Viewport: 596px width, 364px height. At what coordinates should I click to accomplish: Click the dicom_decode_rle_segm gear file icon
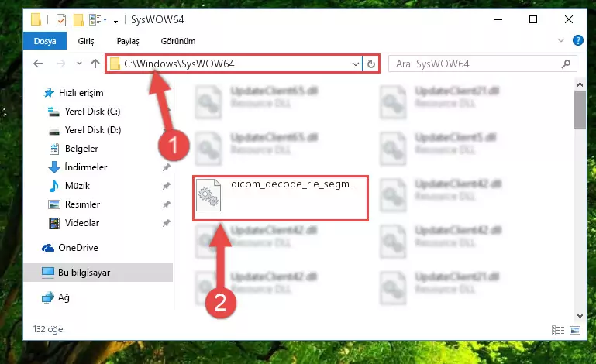click(208, 195)
